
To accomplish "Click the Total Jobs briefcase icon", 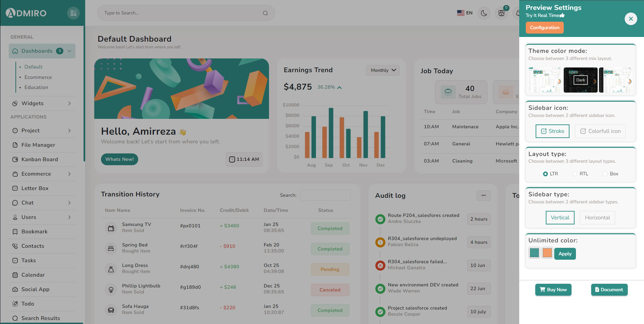I will 448,92.
